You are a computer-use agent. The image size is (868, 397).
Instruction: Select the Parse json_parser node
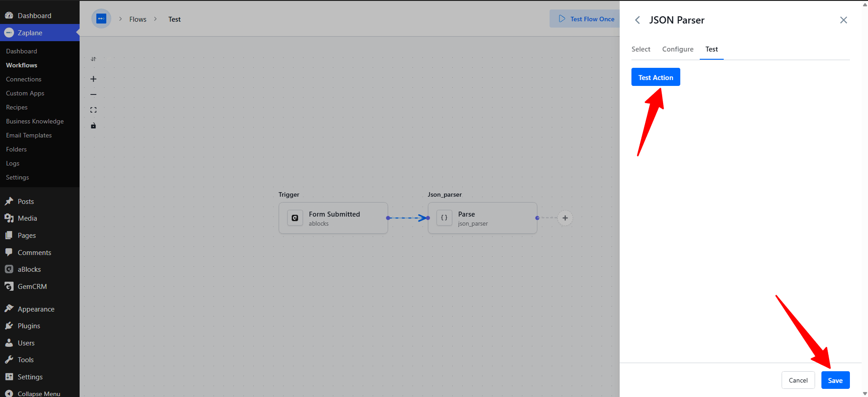coord(483,218)
